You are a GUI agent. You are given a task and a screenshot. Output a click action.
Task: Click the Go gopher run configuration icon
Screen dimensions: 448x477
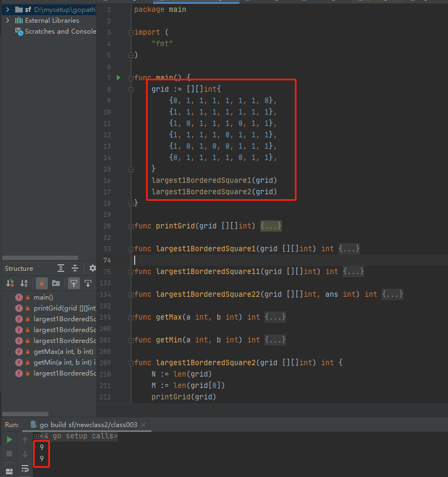click(x=34, y=424)
